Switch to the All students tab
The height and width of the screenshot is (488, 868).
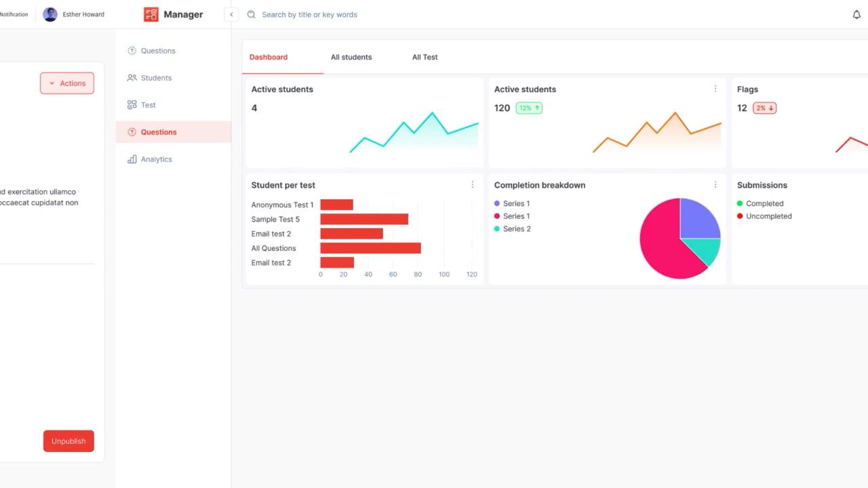[x=351, y=57]
